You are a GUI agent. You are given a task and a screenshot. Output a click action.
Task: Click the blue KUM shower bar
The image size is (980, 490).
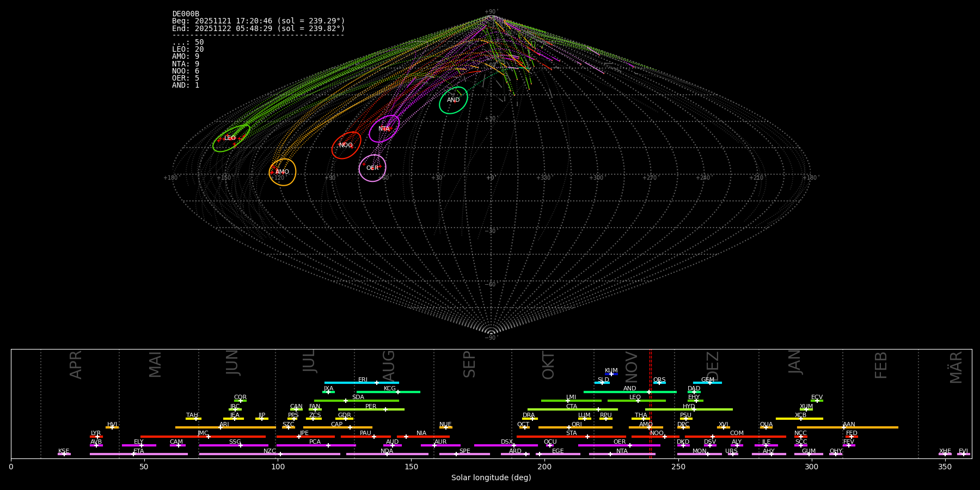[611, 374]
